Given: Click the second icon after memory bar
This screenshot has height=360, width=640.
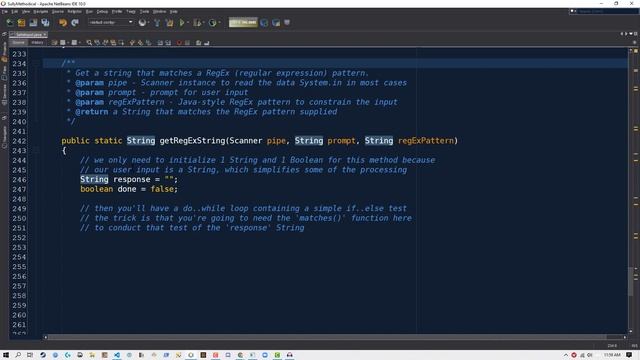Looking at the screenshot, I should (276, 23).
